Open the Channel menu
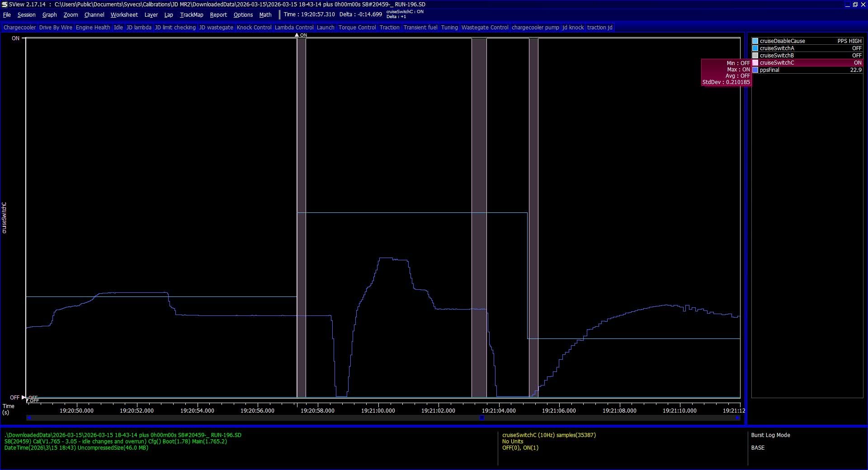Viewport: 868px width, 470px height. 94,15
